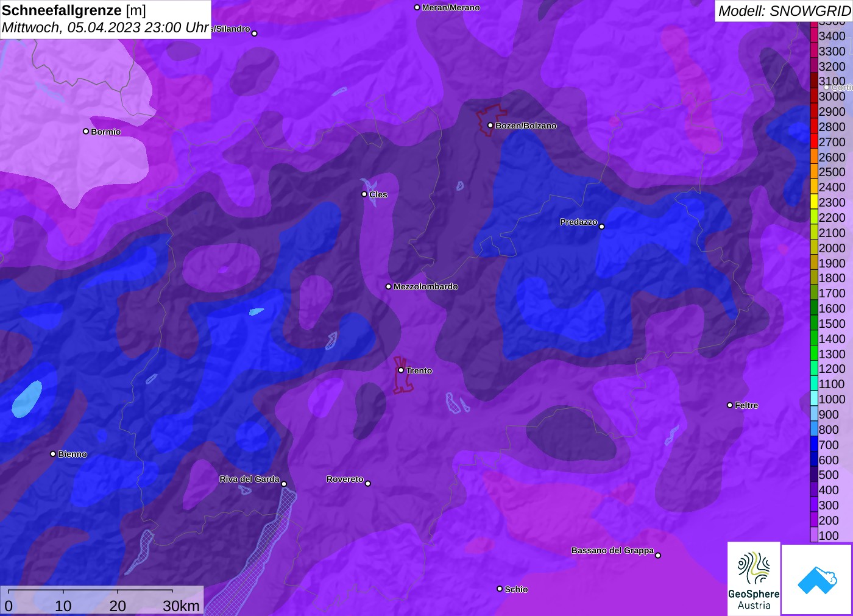Click the Feltre town marker
This screenshot has width=853, height=616.
click(x=730, y=405)
